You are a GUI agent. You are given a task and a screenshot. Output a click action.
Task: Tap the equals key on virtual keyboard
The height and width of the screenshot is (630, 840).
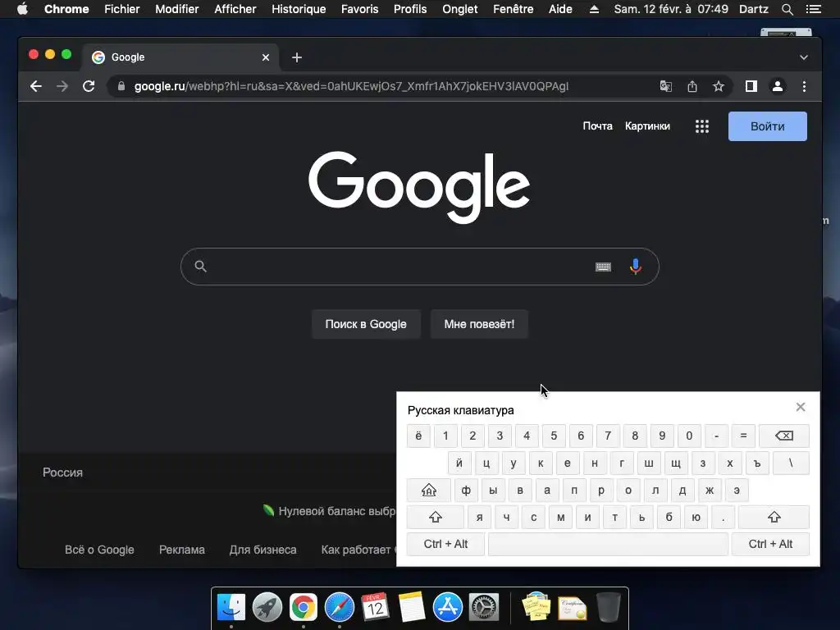click(x=743, y=436)
